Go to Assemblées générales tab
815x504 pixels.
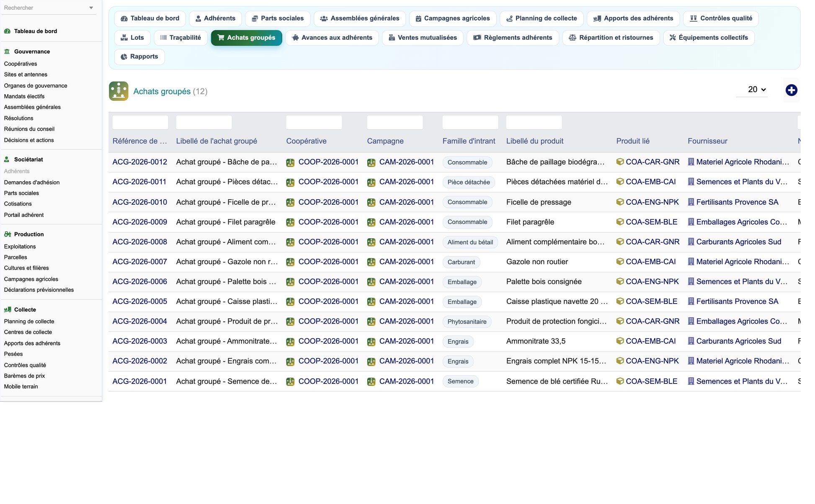click(x=360, y=18)
